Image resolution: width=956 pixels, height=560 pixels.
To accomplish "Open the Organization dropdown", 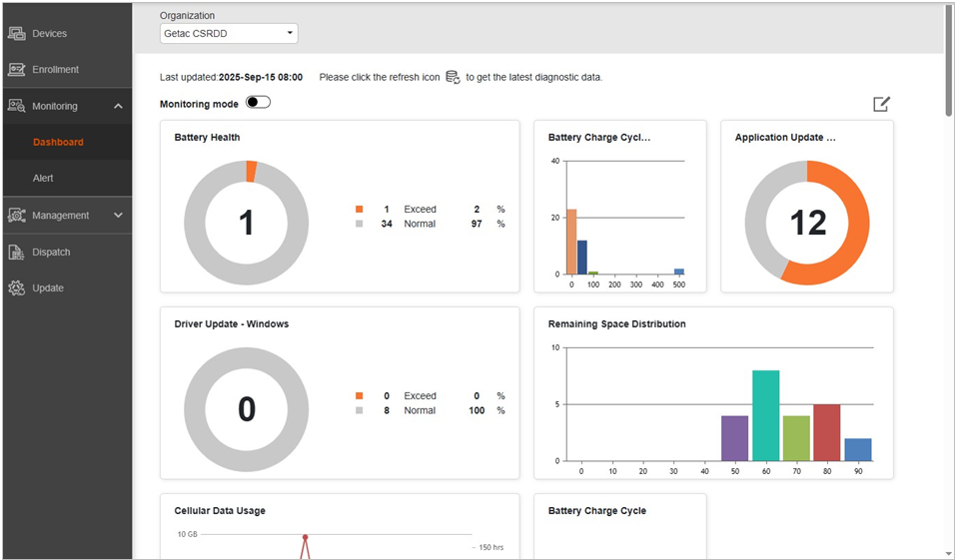I will pos(229,34).
